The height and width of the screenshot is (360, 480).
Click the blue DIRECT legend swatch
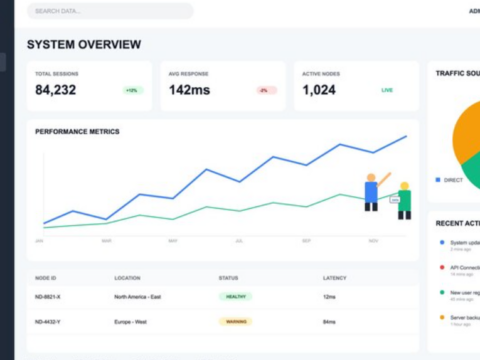pyautogui.click(x=438, y=180)
